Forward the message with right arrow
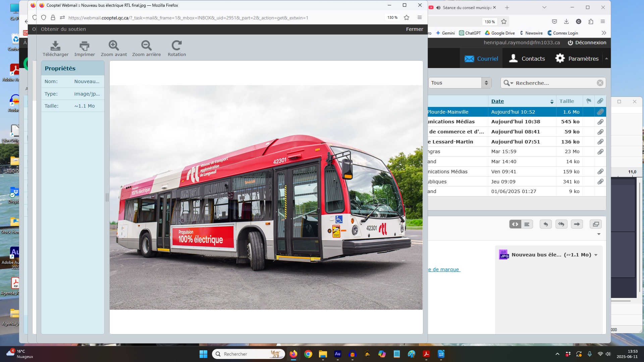The width and height of the screenshot is (644, 362). coord(577,224)
